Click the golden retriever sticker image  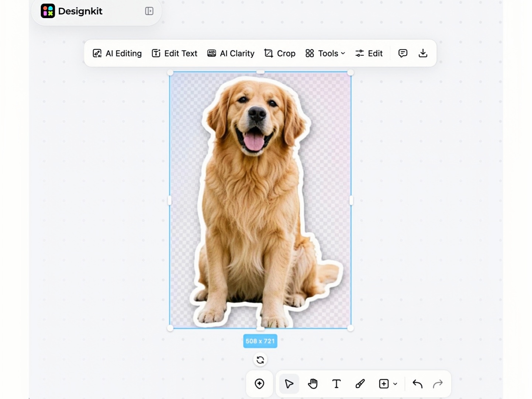point(260,200)
